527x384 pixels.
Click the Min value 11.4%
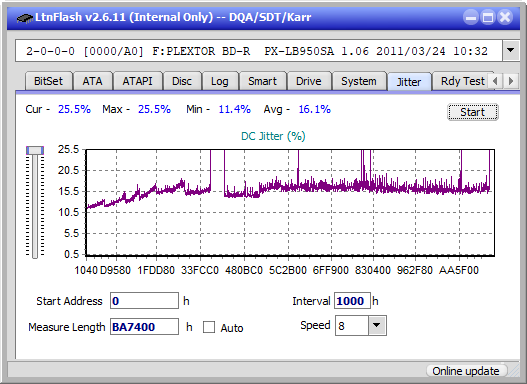tap(235, 109)
